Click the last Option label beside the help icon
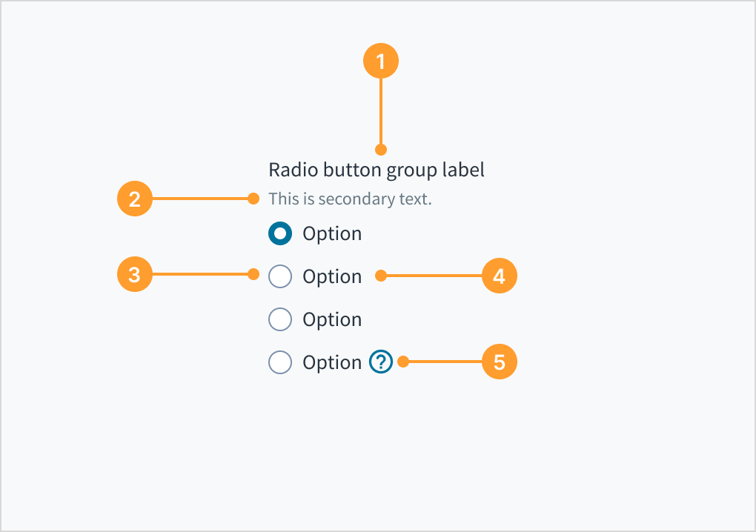The image size is (756, 532). click(332, 362)
